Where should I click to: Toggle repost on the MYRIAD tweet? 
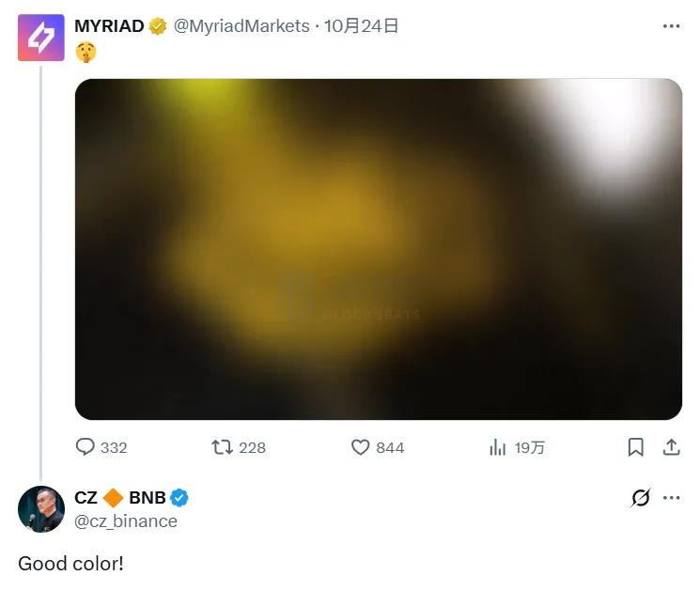click(224, 447)
